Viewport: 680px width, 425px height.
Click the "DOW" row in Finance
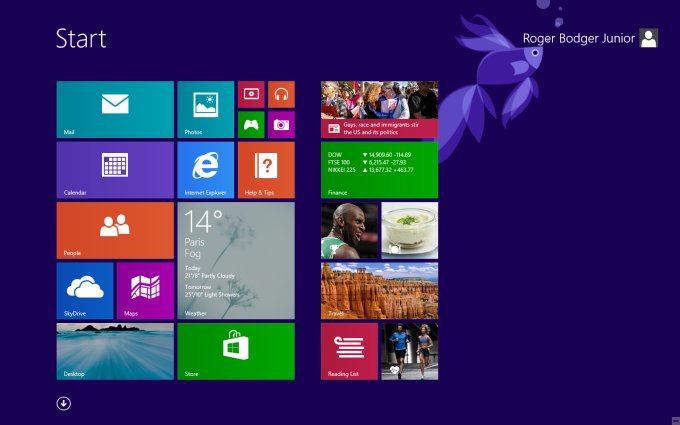click(369, 155)
